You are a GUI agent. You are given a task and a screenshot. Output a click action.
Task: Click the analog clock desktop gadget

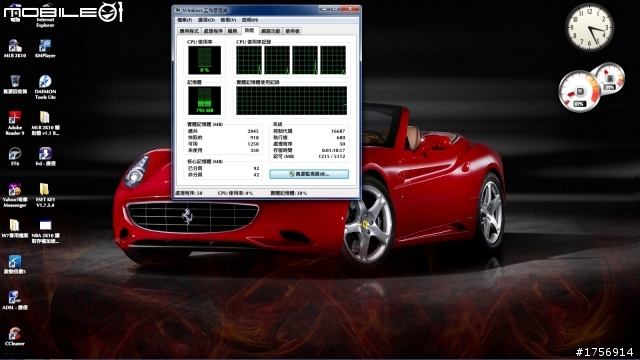(589, 27)
